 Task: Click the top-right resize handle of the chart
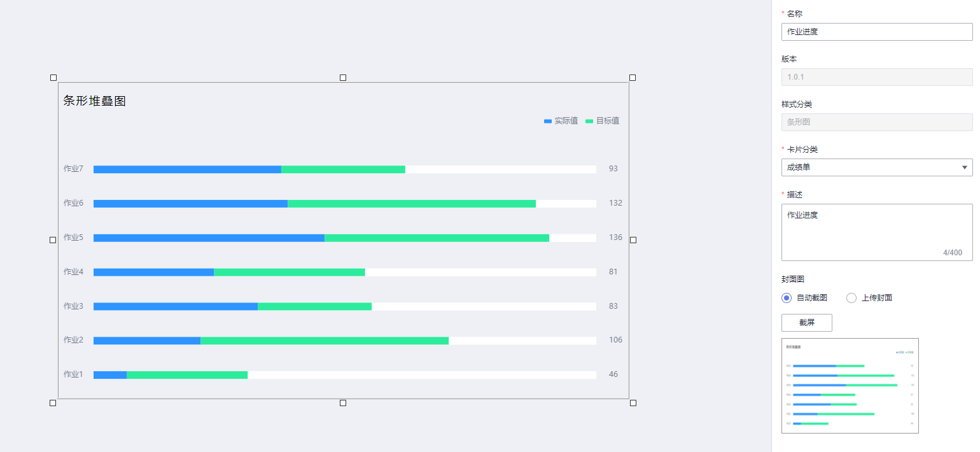tap(633, 78)
